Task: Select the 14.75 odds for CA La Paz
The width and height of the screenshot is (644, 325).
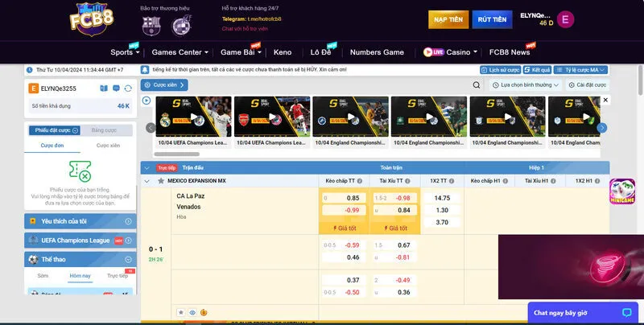Action: [441, 198]
